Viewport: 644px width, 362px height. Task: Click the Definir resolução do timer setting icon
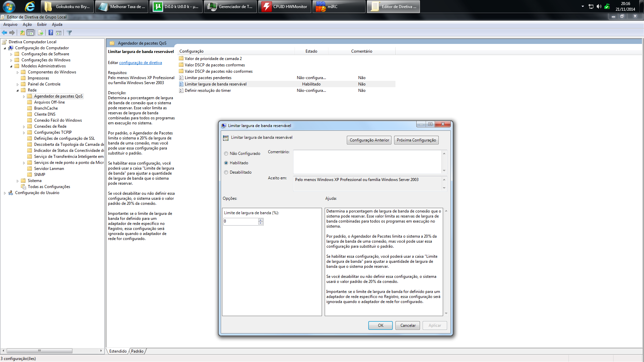point(181,90)
